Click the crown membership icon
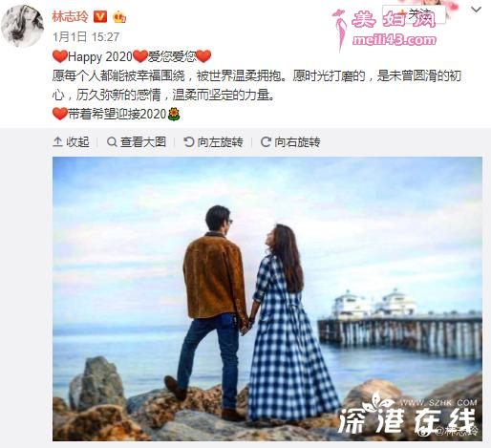Image resolution: width=491 pixels, height=448 pixels. pyautogui.click(x=119, y=17)
